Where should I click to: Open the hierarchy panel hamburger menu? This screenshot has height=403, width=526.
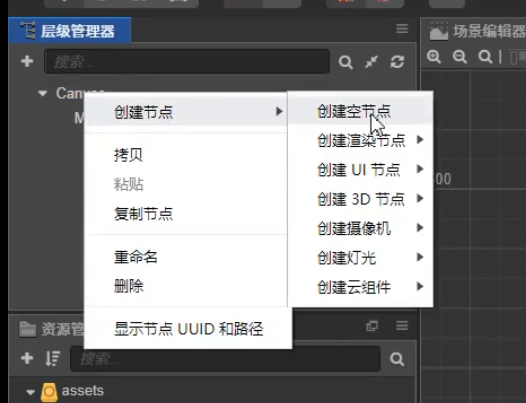[402, 29]
